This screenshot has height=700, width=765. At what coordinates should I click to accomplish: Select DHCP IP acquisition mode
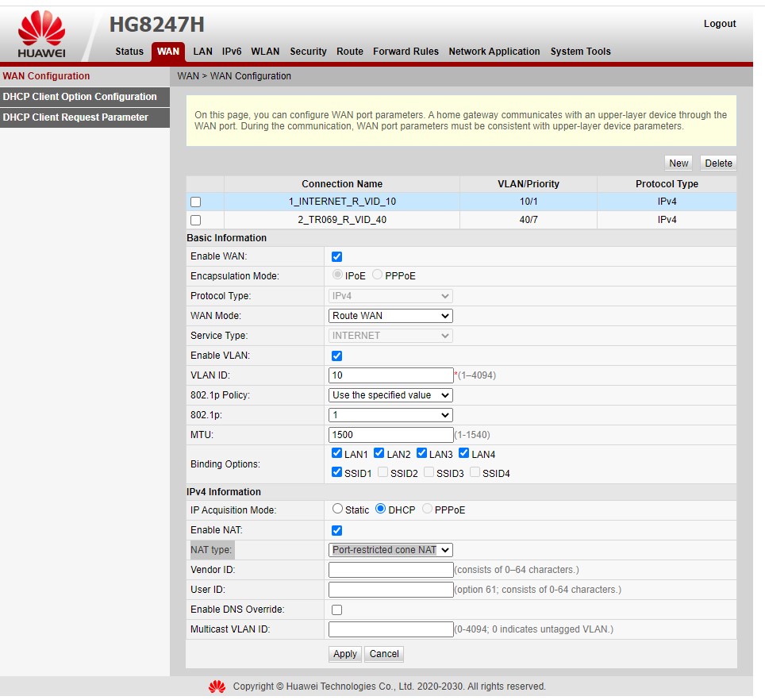381,509
